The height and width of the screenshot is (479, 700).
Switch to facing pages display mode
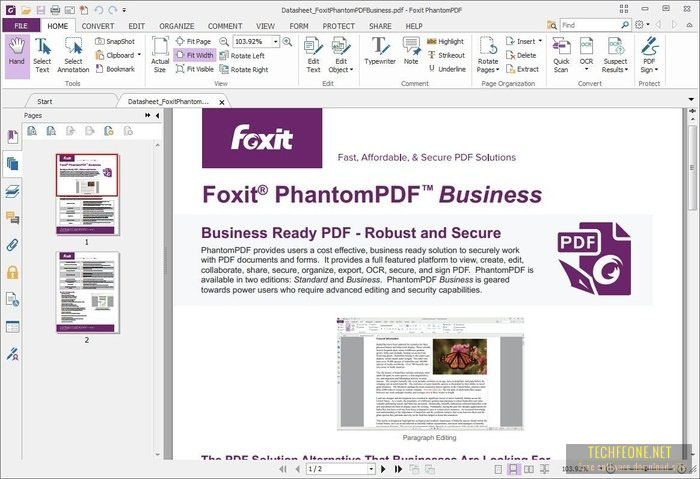click(x=529, y=469)
